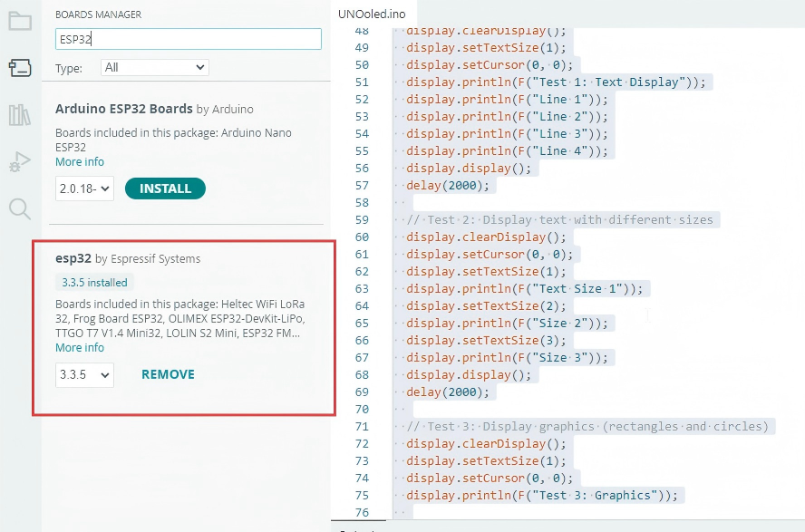Select the Boards Manager sidebar icon
The width and height of the screenshot is (805, 532).
click(x=20, y=68)
